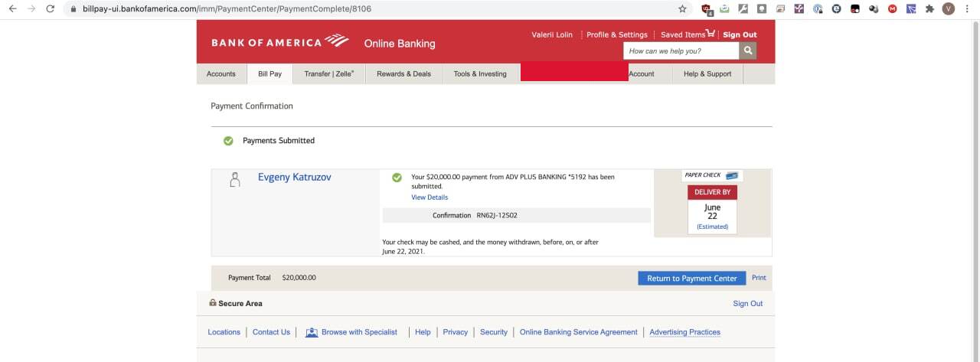Click the browser forward arrow
Screen dimensions: 980x362
point(31,9)
